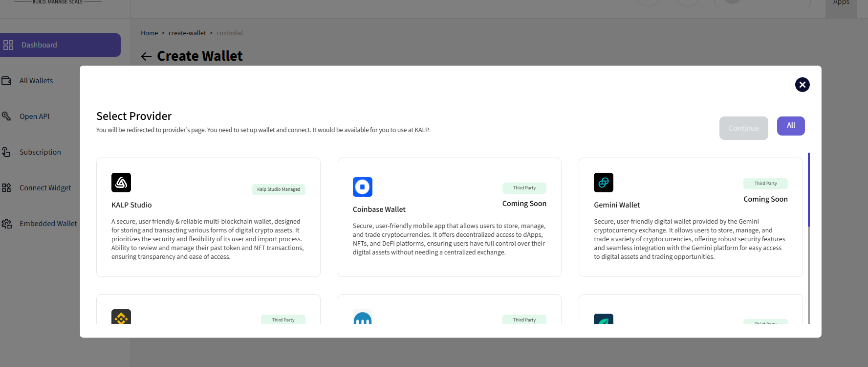Click the All filter button
The height and width of the screenshot is (367, 868).
click(x=791, y=126)
